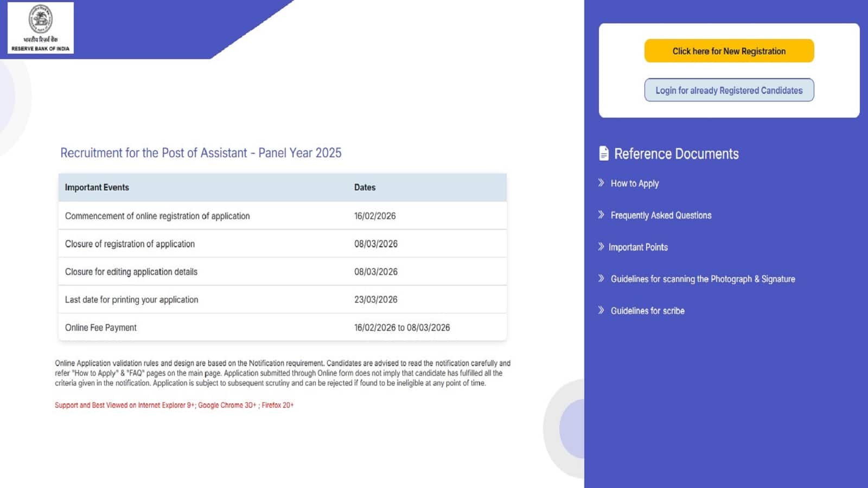This screenshot has width=868, height=488.
Task: Expand the Important Points reference entry
Action: click(x=639, y=247)
